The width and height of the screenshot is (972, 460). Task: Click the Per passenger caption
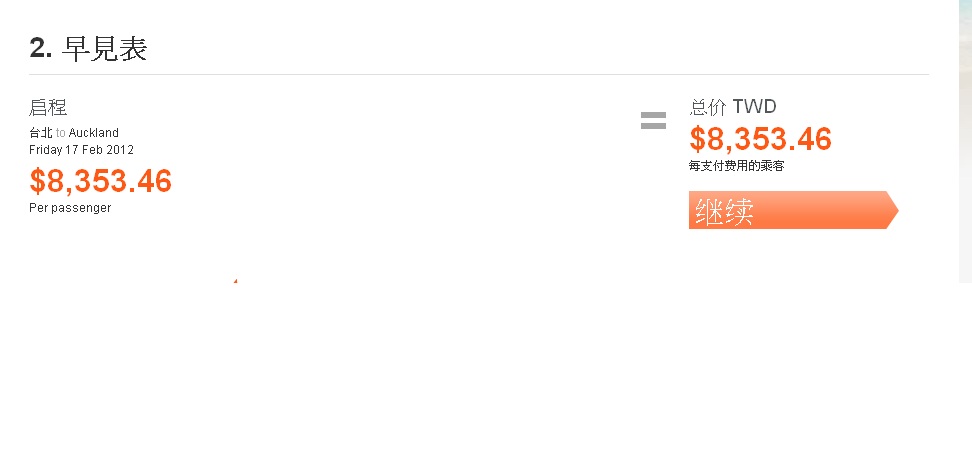click(70, 208)
